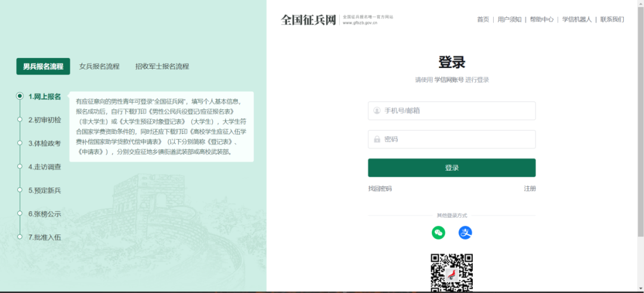
Task: Click the WeChat login icon
Action: point(438,233)
